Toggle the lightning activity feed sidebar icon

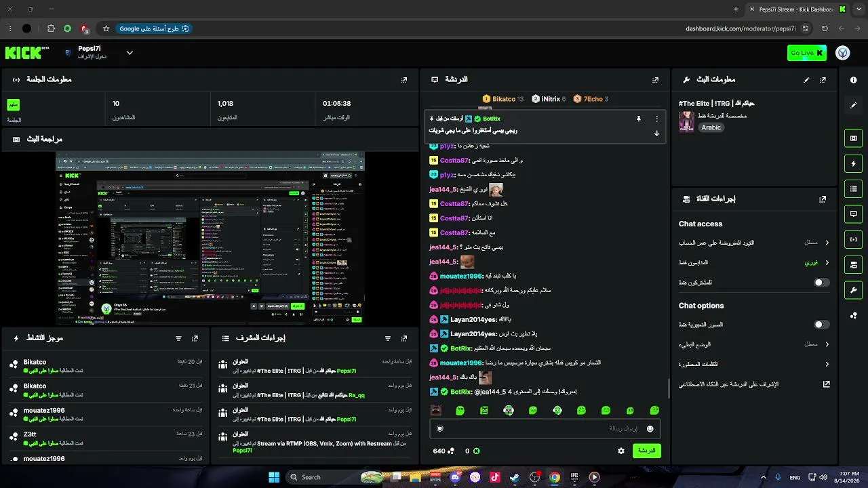(853, 163)
